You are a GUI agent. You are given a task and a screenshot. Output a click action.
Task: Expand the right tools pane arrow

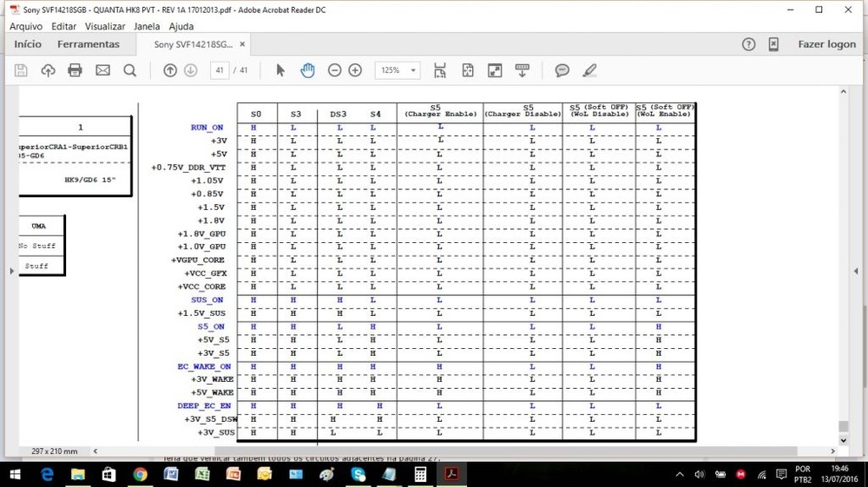[x=857, y=271]
